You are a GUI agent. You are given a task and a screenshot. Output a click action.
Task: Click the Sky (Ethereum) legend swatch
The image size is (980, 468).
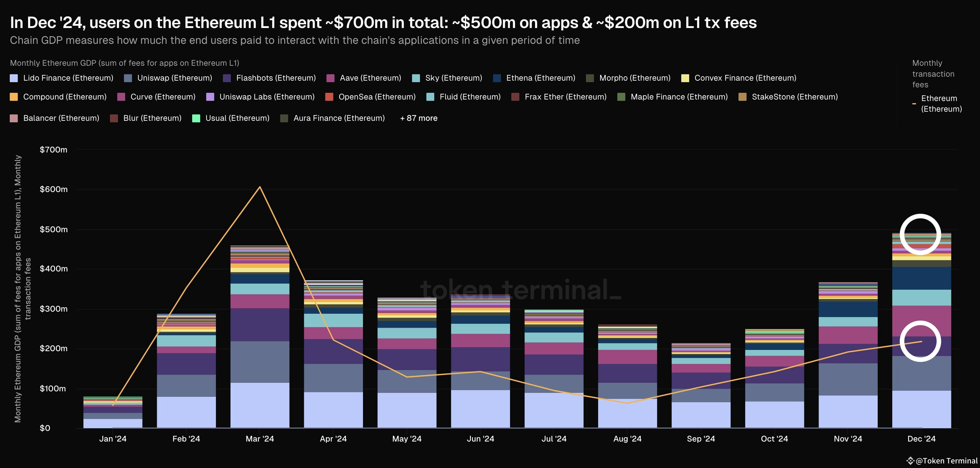(416, 78)
